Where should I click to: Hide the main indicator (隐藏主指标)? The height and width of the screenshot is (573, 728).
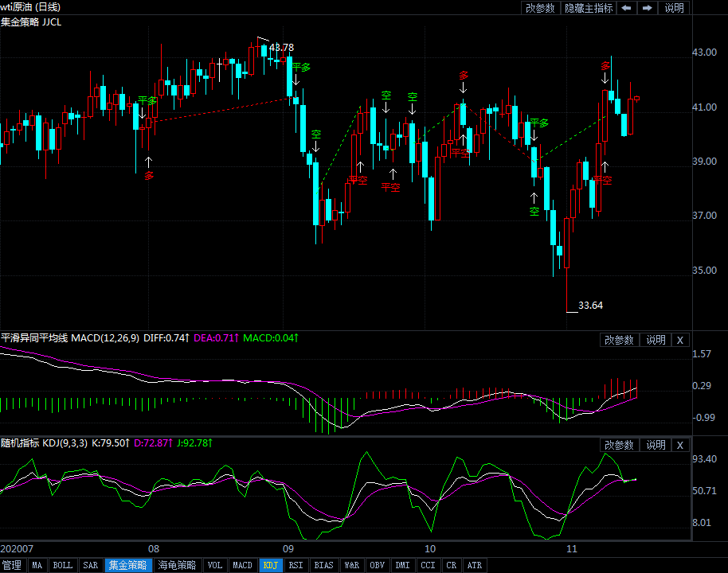(x=589, y=8)
